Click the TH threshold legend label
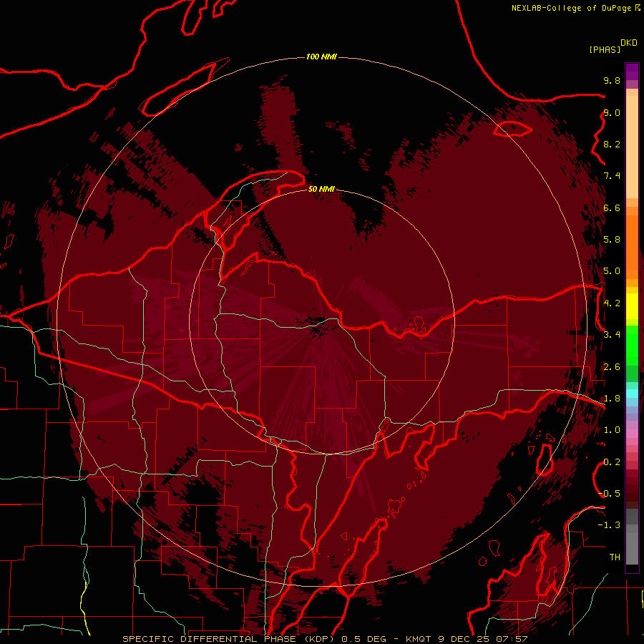 click(x=615, y=557)
